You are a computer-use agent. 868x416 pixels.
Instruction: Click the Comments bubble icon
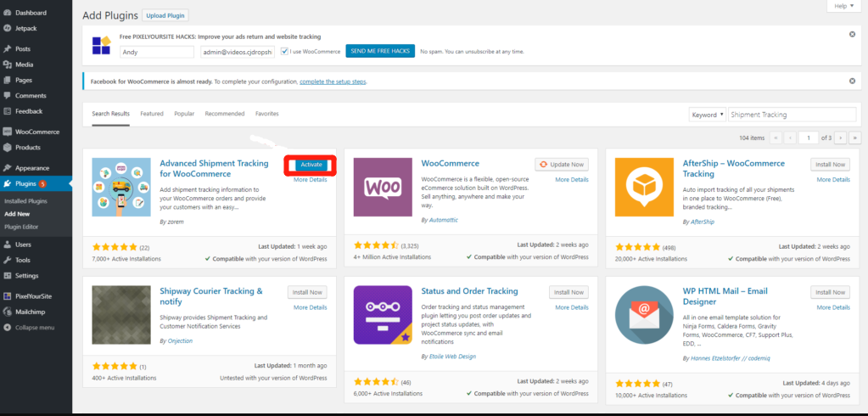pyautogui.click(x=7, y=95)
